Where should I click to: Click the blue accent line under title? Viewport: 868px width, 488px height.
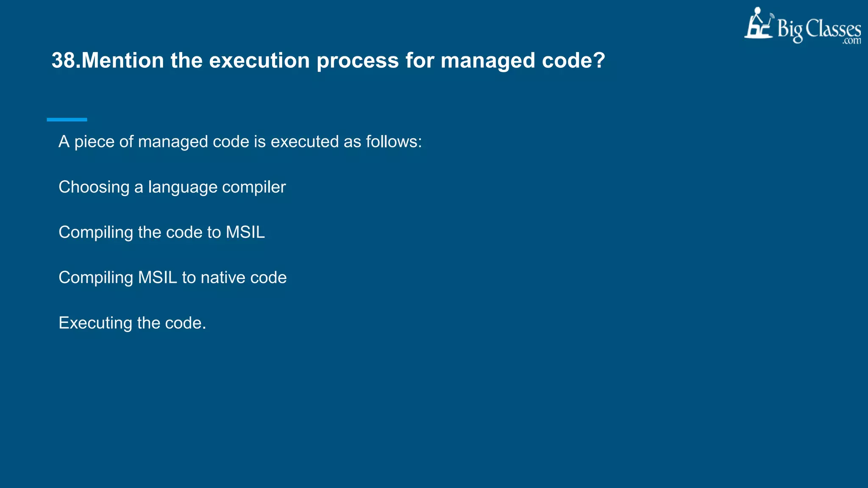click(67, 120)
